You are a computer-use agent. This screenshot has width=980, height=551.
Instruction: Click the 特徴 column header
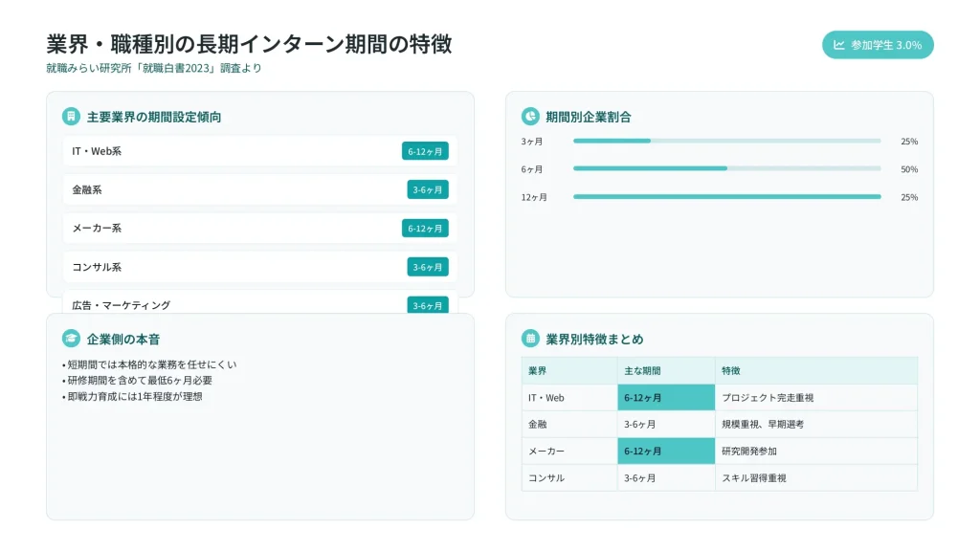pos(815,370)
